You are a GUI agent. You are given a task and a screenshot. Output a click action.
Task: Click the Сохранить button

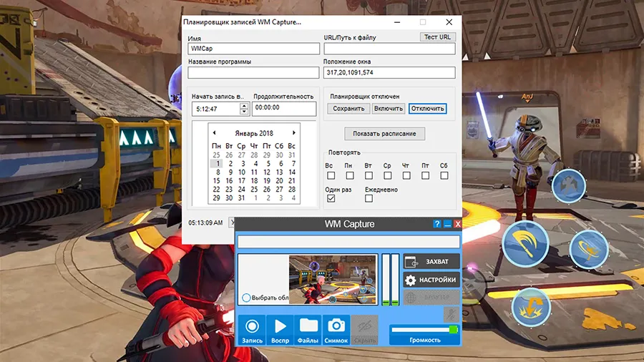[x=348, y=109]
